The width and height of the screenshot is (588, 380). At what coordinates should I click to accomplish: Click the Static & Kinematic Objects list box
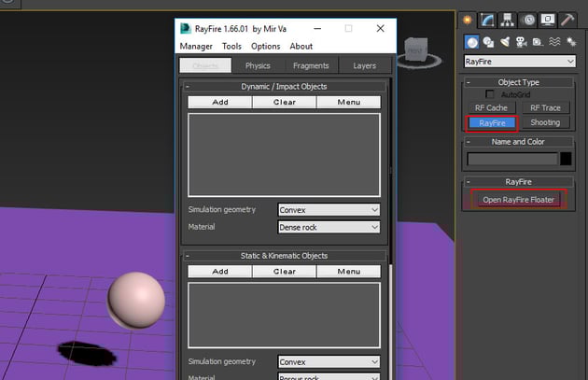pyautogui.click(x=284, y=316)
